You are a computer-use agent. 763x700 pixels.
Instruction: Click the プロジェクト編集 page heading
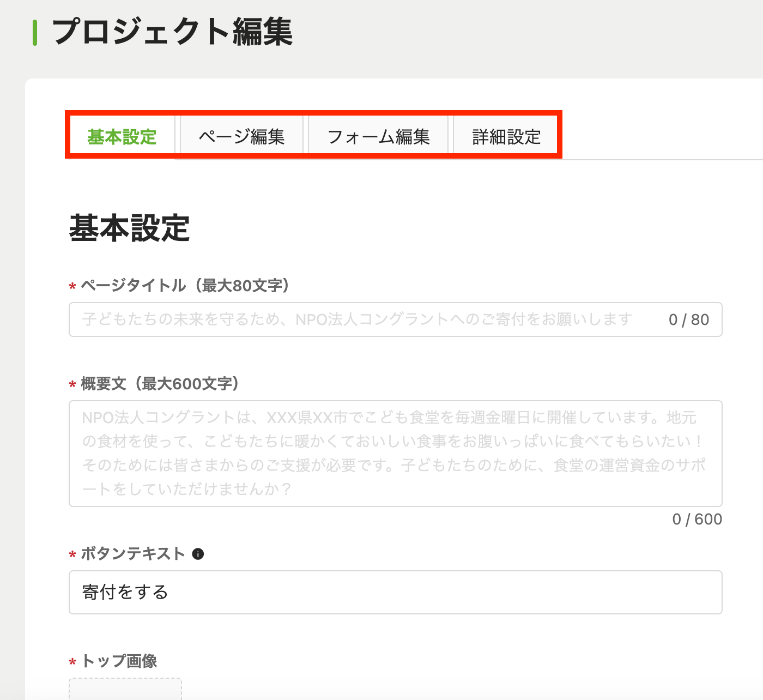pos(172,32)
